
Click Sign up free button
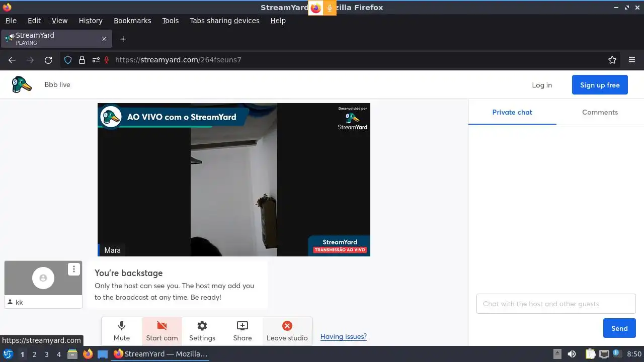click(x=600, y=85)
